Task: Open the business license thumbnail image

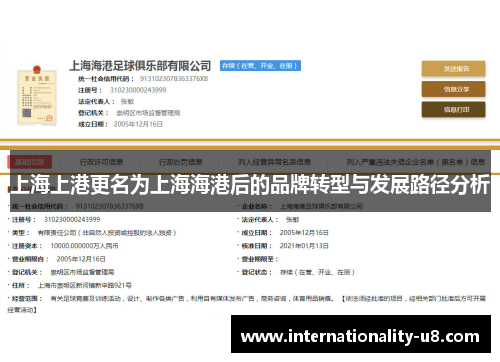Action: point(37,95)
